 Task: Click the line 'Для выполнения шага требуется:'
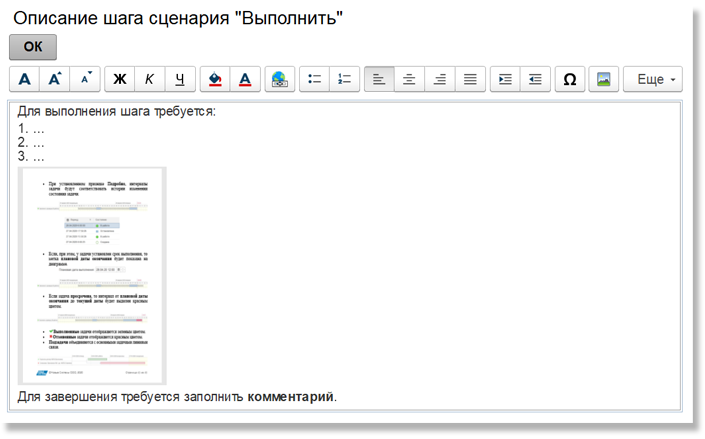pyautogui.click(x=116, y=111)
